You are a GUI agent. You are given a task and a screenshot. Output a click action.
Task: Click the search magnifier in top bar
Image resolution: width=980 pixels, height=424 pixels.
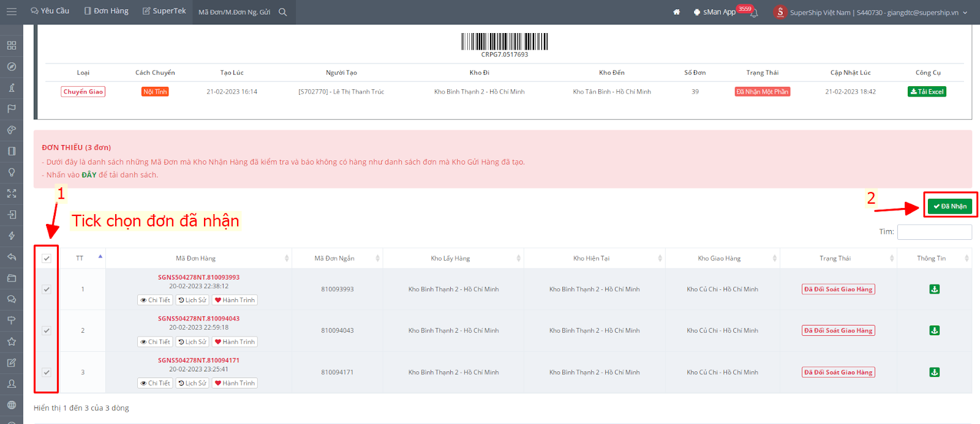[x=282, y=12]
